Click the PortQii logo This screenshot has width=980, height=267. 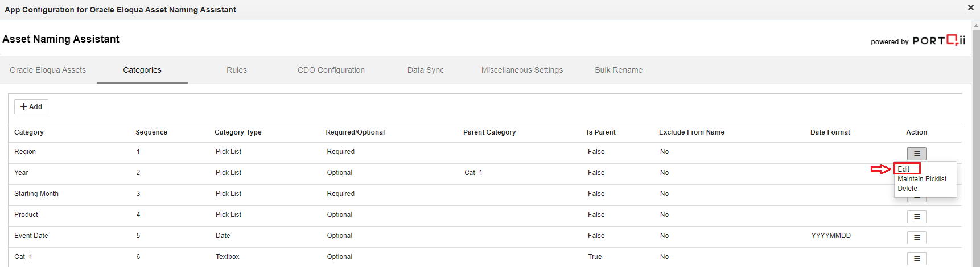point(938,40)
